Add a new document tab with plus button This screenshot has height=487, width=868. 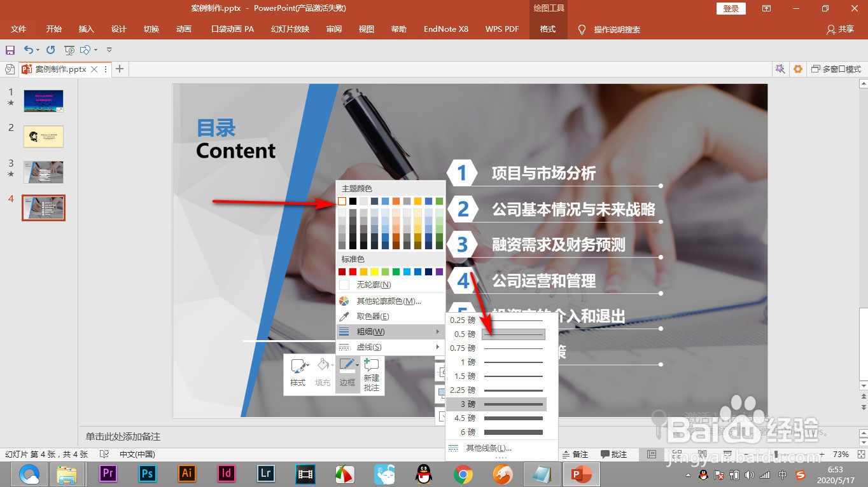[x=119, y=69]
